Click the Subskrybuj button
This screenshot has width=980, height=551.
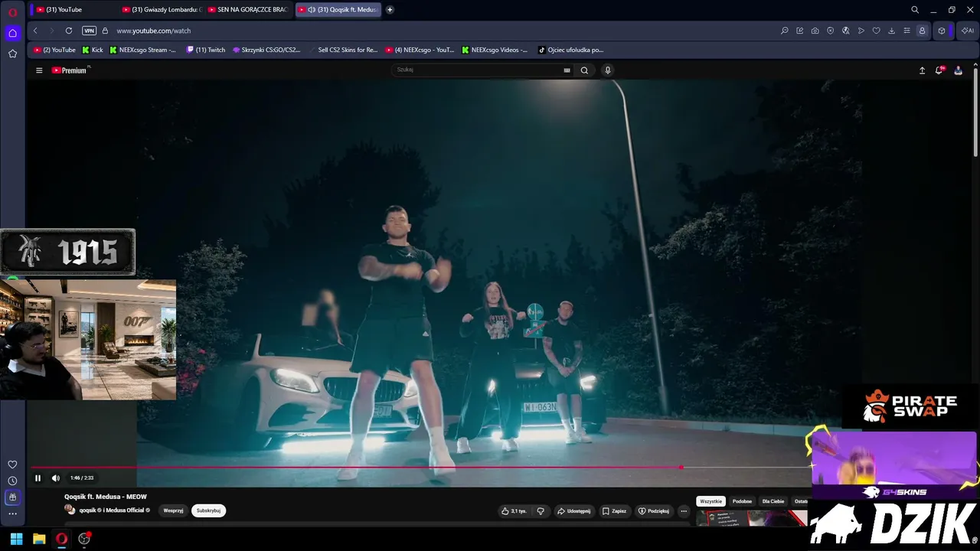click(x=208, y=510)
